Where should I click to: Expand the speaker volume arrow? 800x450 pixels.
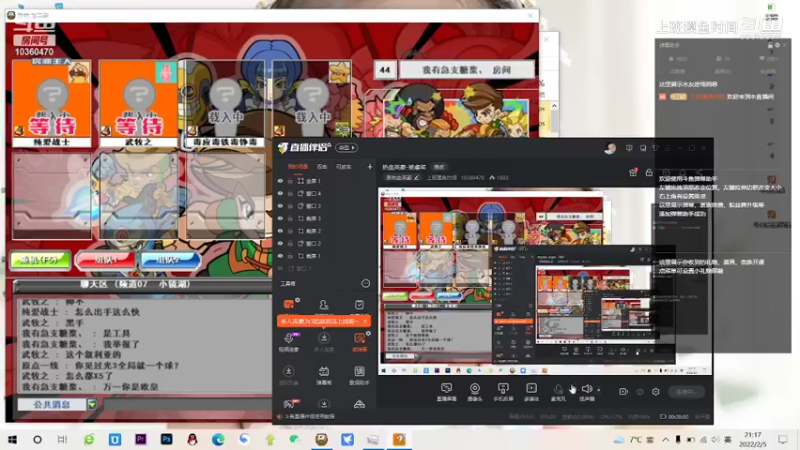(x=598, y=390)
